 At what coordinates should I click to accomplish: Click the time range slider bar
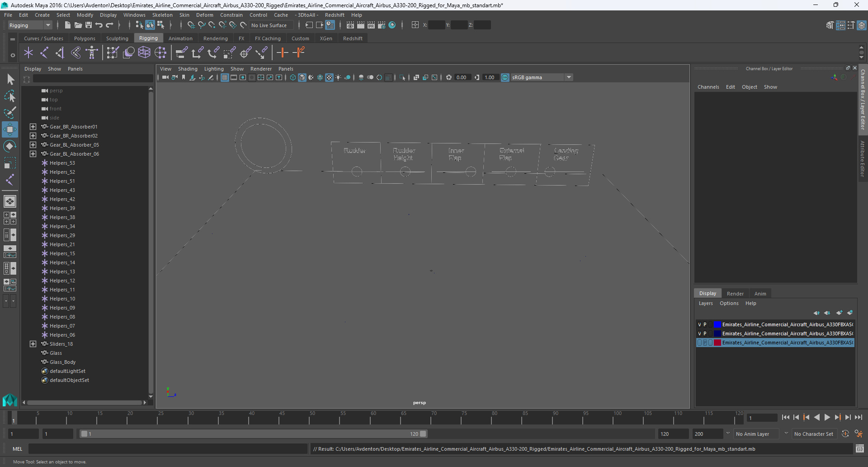pyautogui.click(x=253, y=434)
